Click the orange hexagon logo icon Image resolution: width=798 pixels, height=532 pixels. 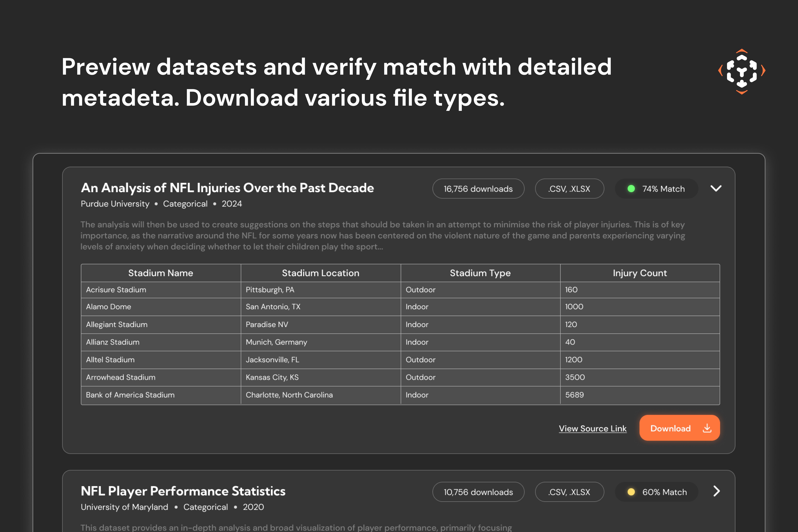coord(742,72)
